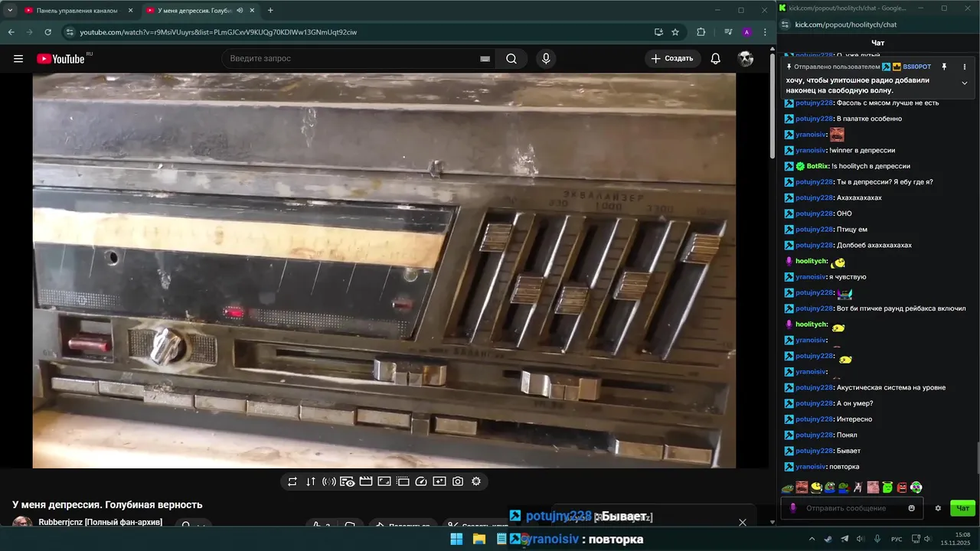Open the extension settings gear in the player toolbar

coord(476,481)
